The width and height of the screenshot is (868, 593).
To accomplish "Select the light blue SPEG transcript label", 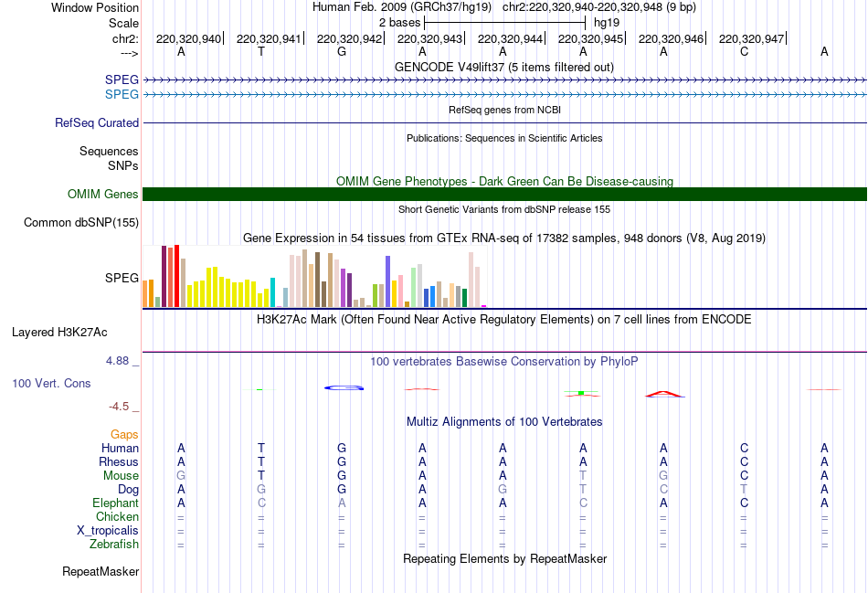I will click(x=122, y=94).
